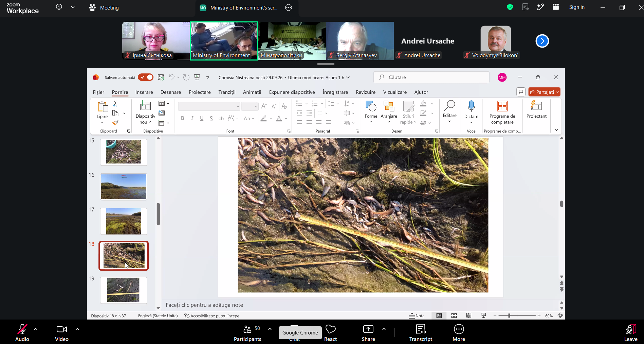Expand the font name combo box
Image resolution: width=644 pixels, height=344 pixels.
(x=238, y=107)
